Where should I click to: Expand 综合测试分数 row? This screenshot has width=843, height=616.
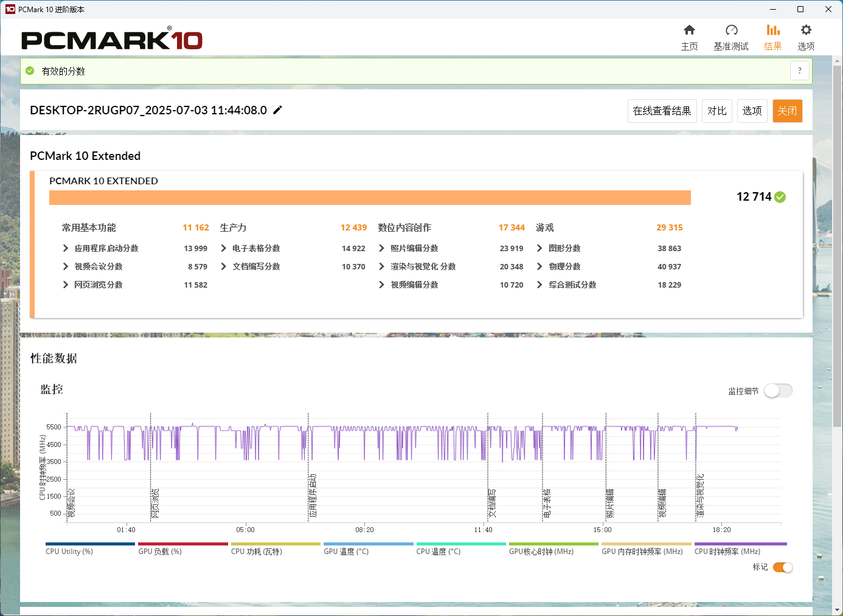(539, 285)
